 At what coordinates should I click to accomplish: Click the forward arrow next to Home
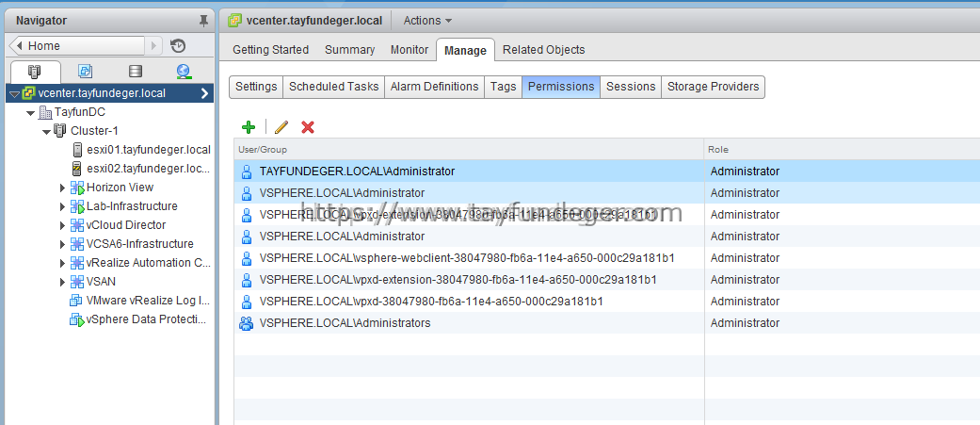point(153,45)
